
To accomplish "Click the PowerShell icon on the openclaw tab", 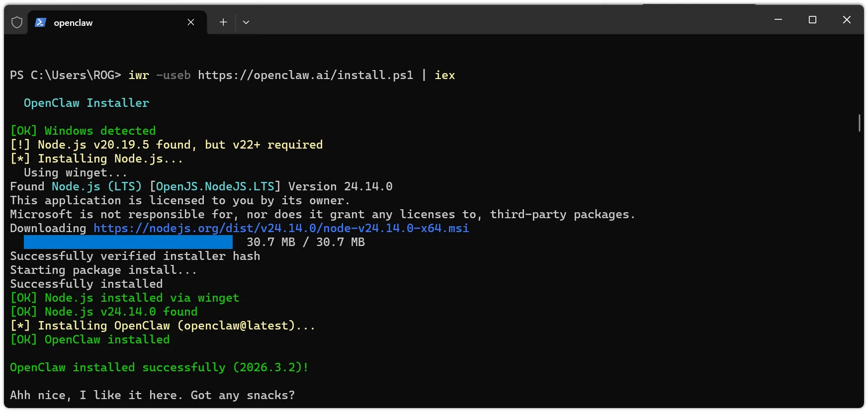I will (x=41, y=22).
